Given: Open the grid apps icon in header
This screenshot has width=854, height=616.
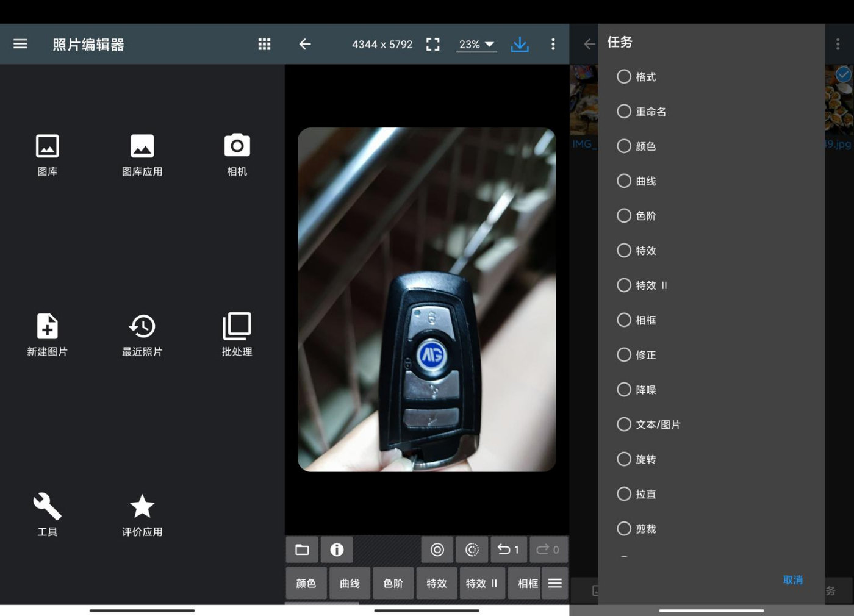Looking at the screenshot, I should [x=264, y=44].
